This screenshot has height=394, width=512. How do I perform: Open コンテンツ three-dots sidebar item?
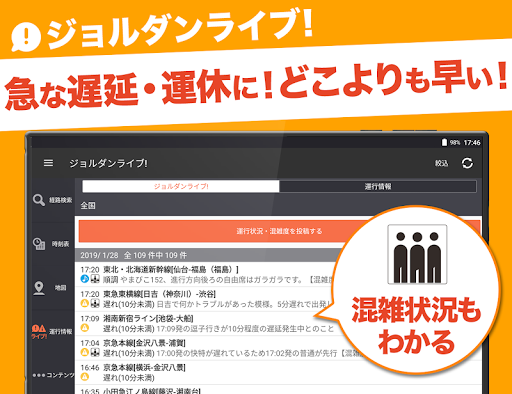pyautogui.click(x=53, y=375)
